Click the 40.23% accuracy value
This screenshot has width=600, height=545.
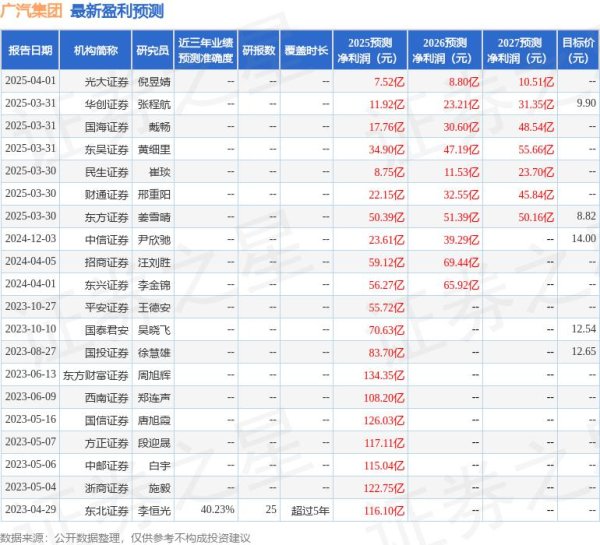coord(217,510)
